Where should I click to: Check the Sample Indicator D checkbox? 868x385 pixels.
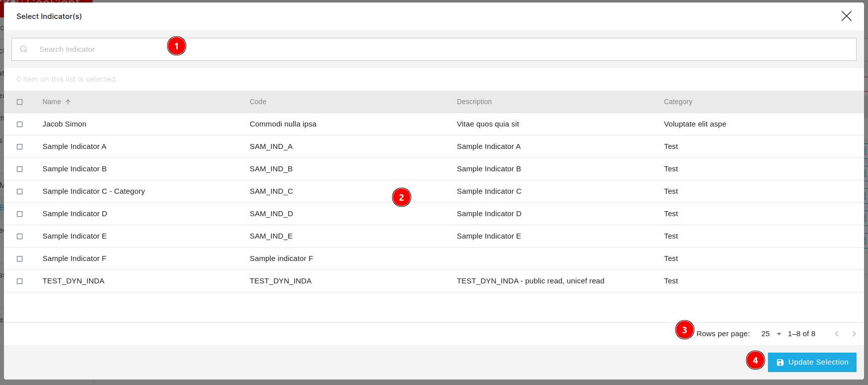[20, 214]
